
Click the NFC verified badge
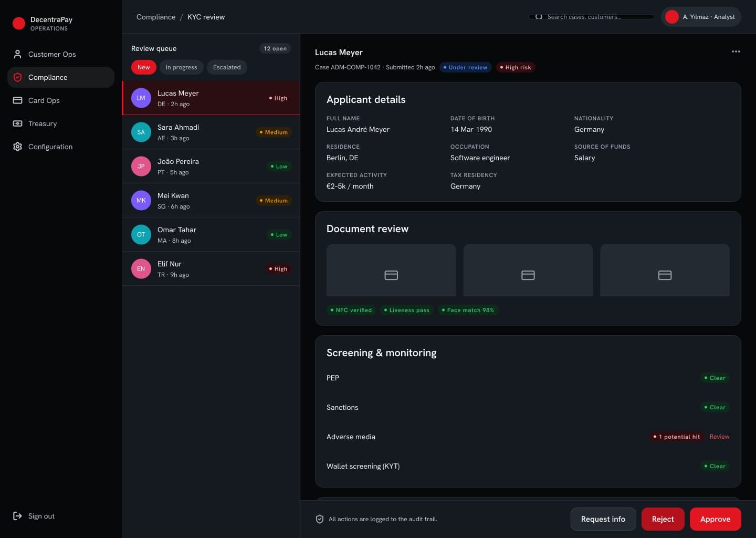tap(351, 310)
